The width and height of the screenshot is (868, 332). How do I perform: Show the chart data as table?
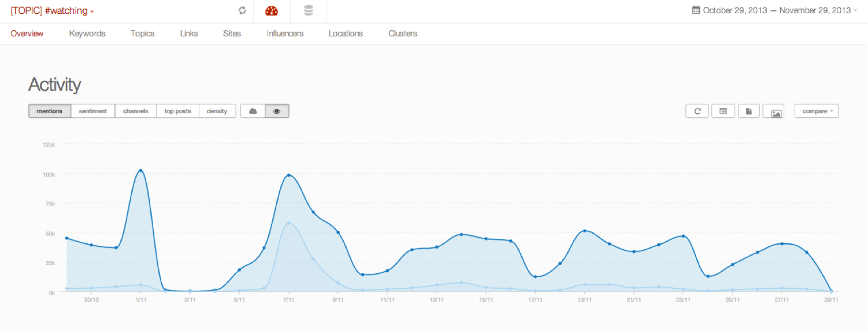[x=723, y=111]
